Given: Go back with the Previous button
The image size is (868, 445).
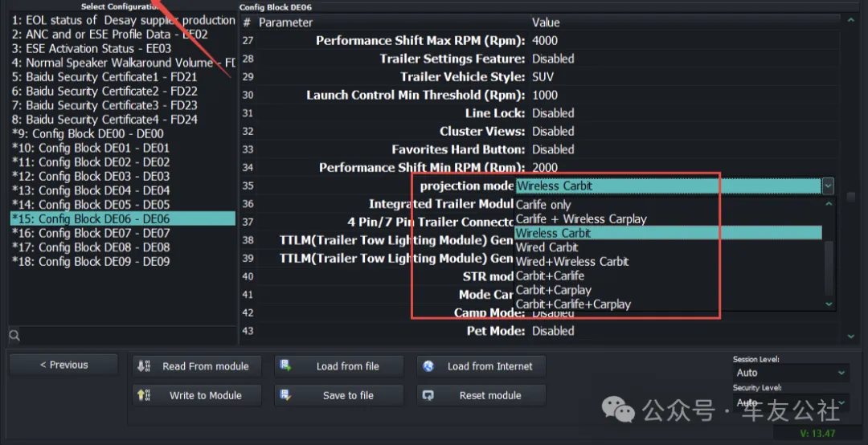Looking at the screenshot, I should [x=63, y=365].
